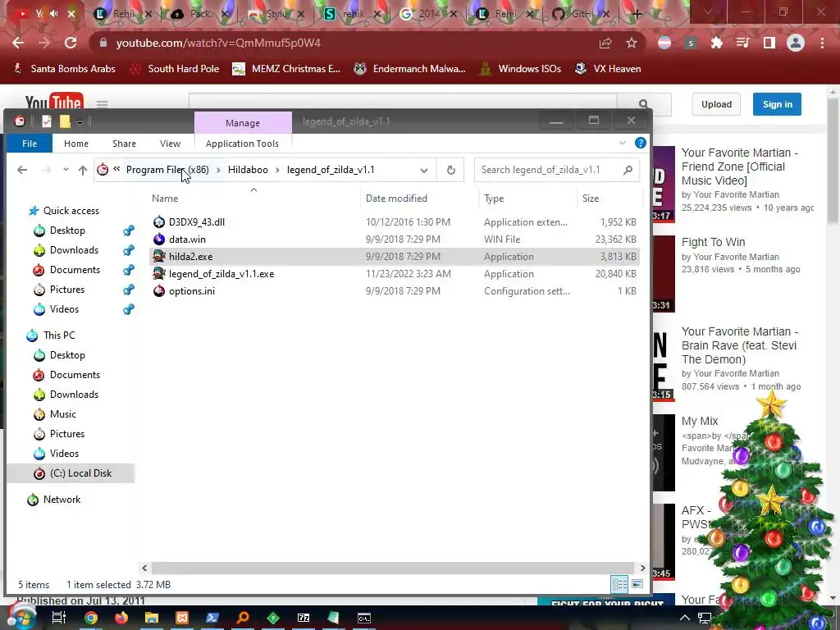Click the legend_of_zilda_v1.1.exe icon

(159, 273)
